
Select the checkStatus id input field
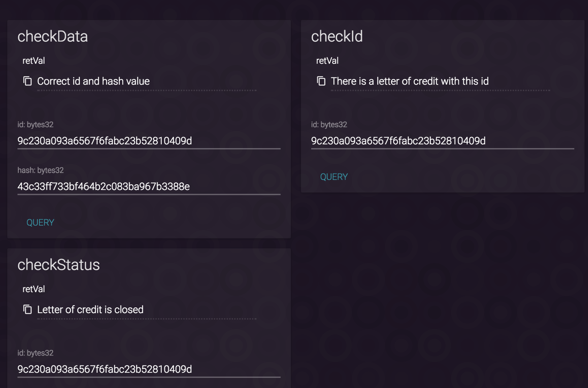(x=149, y=369)
